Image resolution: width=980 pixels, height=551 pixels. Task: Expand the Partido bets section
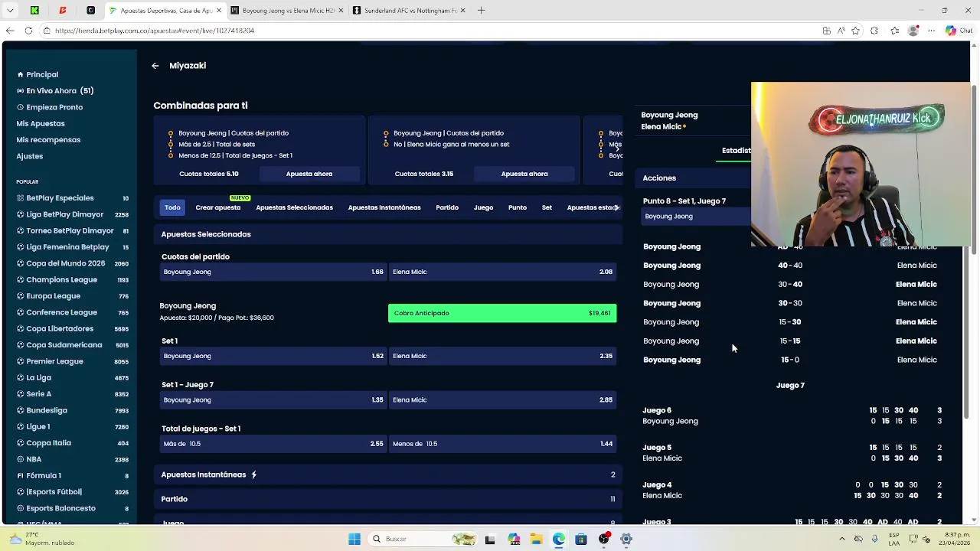tap(388, 499)
